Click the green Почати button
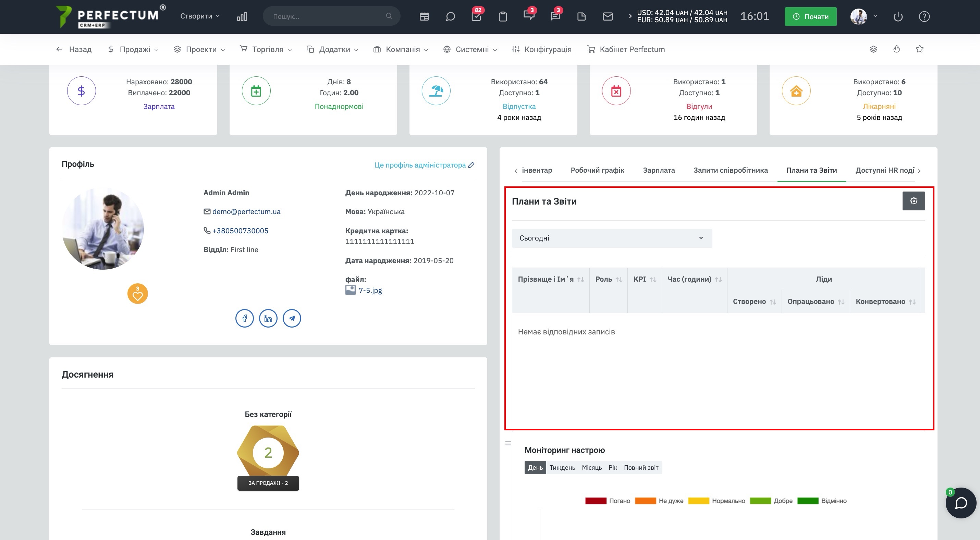This screenshot has height=540, width=980. [x=810, y=17]
